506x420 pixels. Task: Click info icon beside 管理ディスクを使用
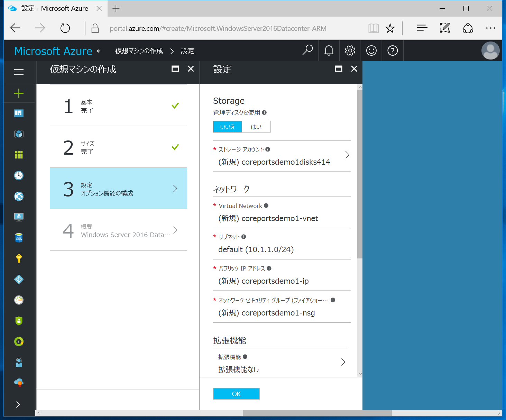click(x=264, y=112)
